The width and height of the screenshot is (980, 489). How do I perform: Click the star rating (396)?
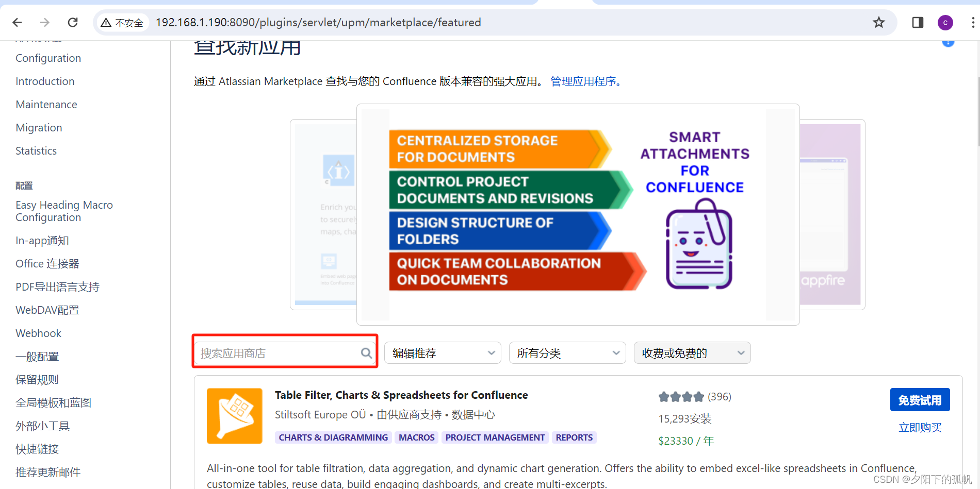[x=695, y=397]
